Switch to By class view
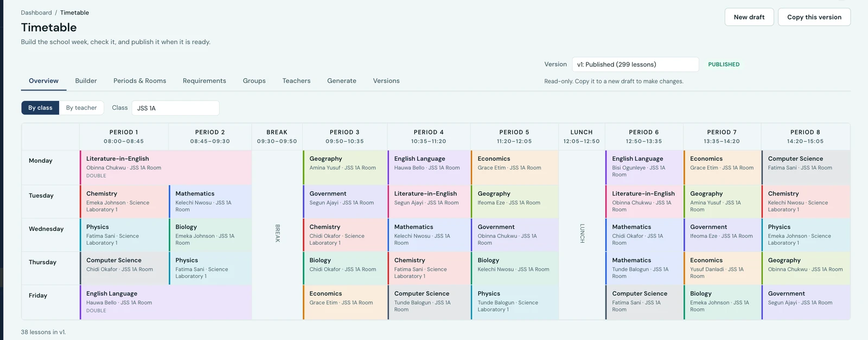868x340 pixels. pyautogui.click(x=40, y=108)
